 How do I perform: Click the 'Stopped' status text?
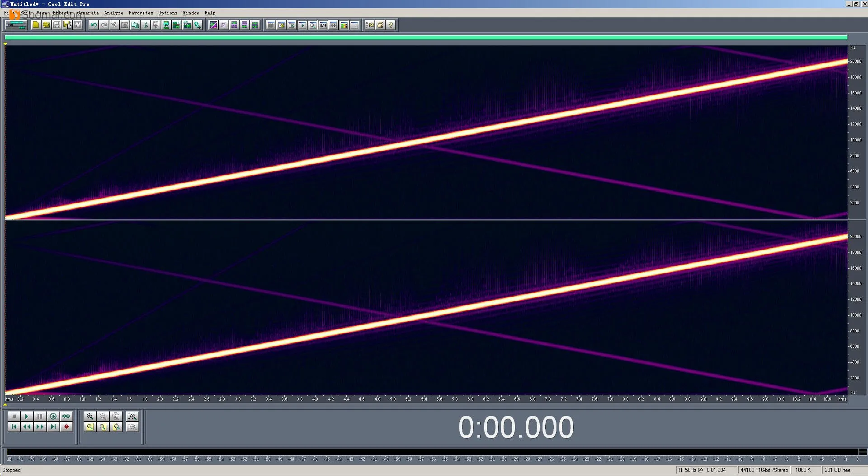point(12,470)
